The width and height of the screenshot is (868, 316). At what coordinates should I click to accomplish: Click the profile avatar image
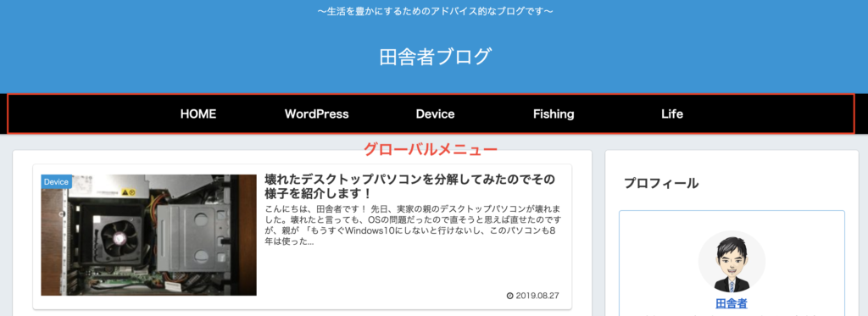pos(732,261)
